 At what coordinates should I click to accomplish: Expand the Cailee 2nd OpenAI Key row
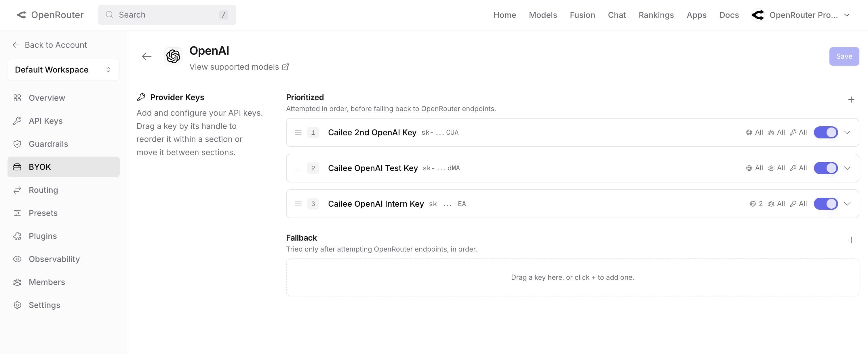(x=847, y=132)
